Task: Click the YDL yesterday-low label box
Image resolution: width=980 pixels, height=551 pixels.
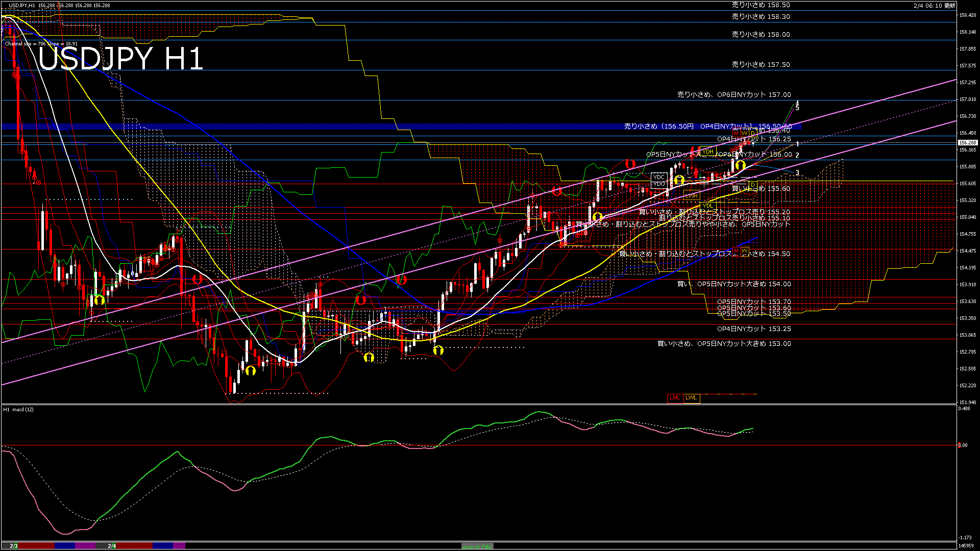Action: tap(707, 206)
